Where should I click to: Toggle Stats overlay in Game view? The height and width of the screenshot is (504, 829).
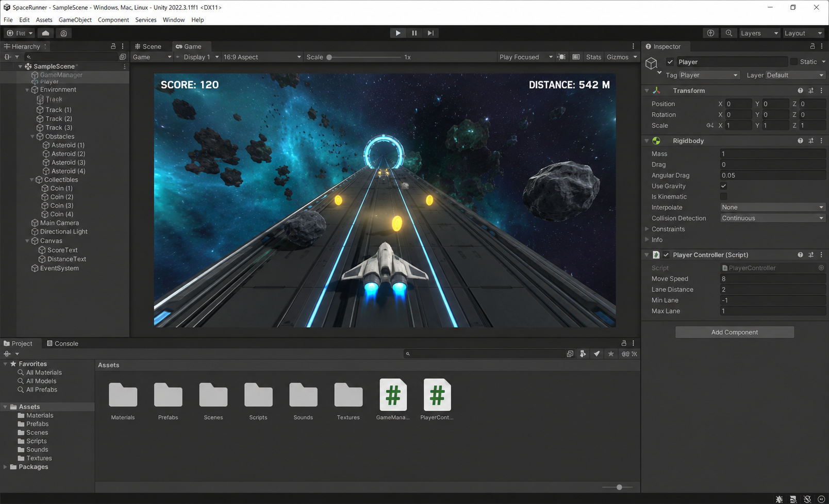(593, 57)
